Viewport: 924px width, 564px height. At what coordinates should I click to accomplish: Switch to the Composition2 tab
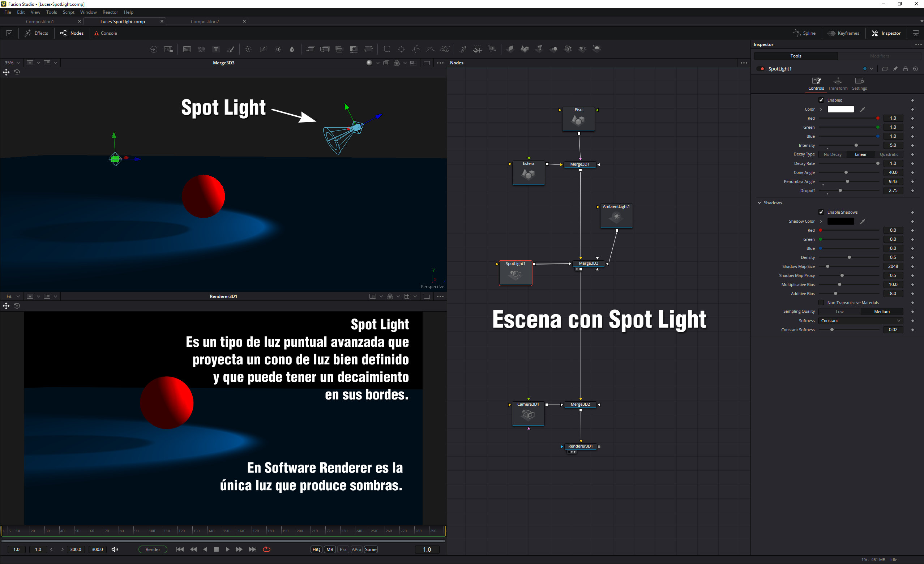205,21
